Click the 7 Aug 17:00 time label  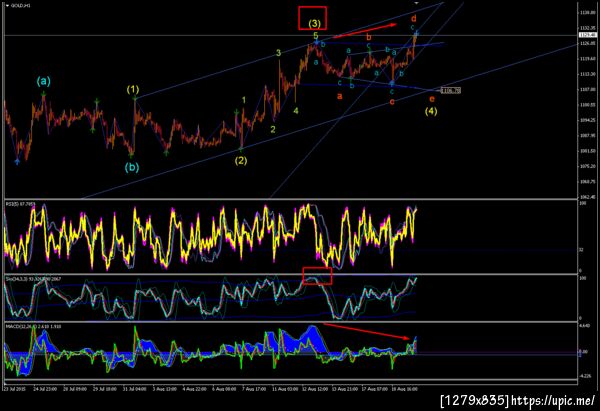tap(254, 389)
